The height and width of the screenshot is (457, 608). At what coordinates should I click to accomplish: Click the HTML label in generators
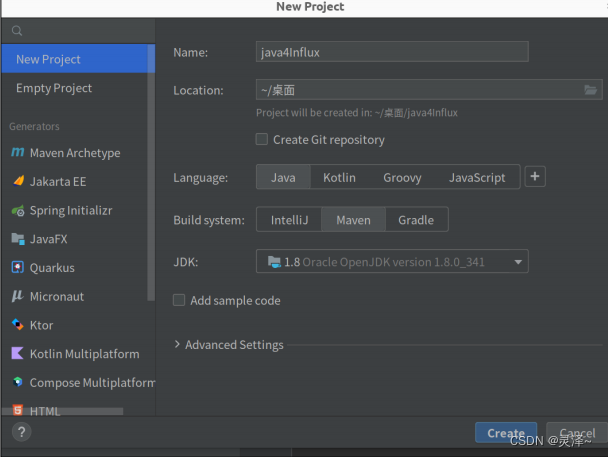click(45, 411)
